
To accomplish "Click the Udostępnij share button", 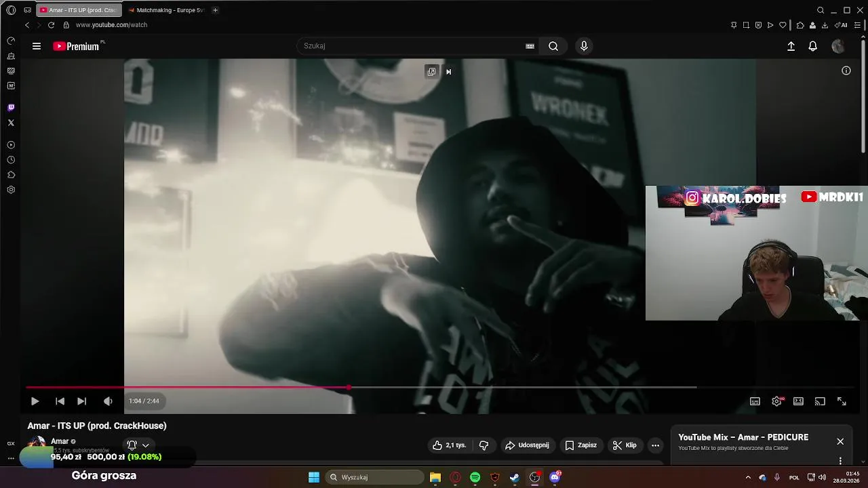I will coord(527,445).
